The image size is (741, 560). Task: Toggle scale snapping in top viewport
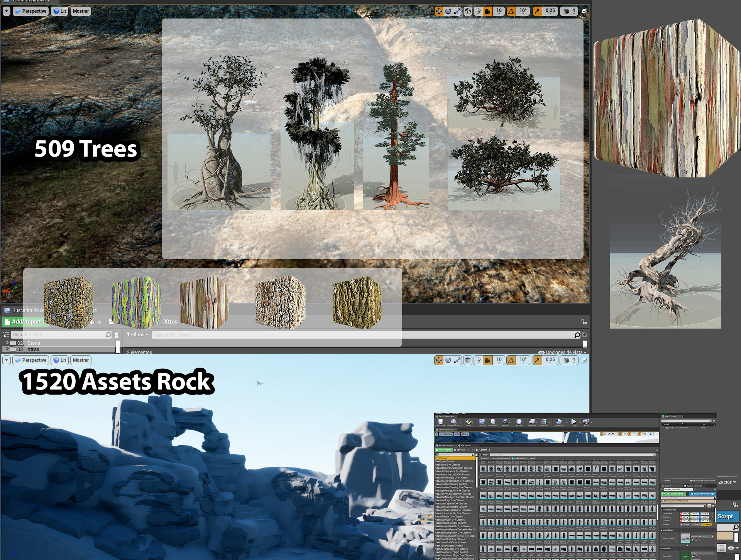click(537, 11)
